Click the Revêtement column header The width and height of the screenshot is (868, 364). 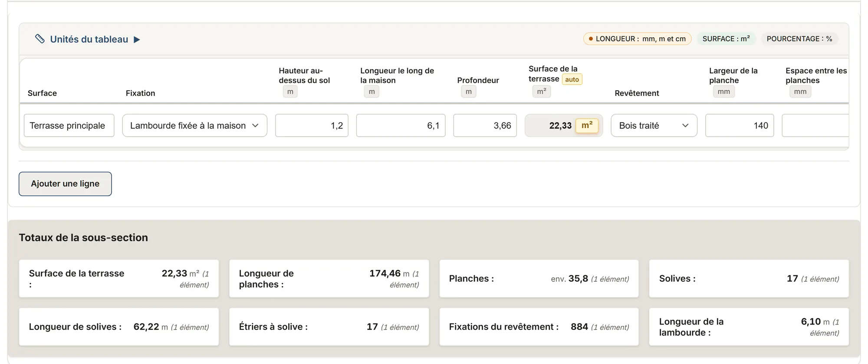pyautogui.click(x=637, y=93)
